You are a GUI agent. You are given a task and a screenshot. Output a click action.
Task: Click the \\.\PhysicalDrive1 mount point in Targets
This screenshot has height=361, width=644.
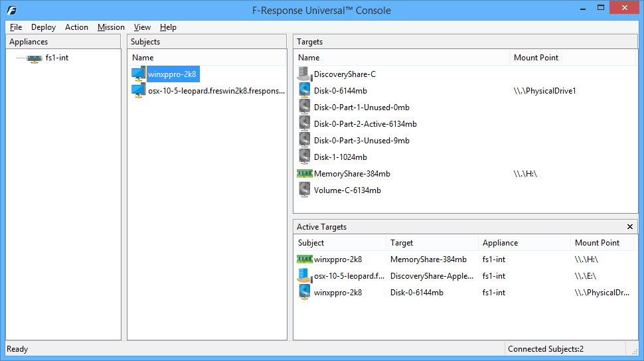(544, 91)
